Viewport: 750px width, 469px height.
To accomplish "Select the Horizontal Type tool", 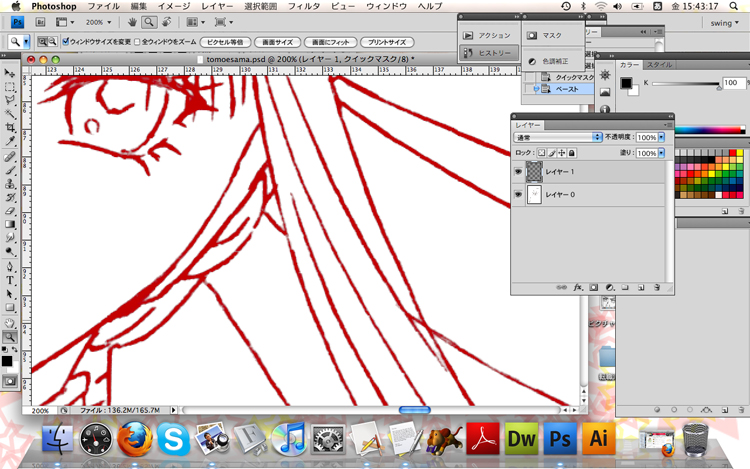I will [x=10, y=280].
